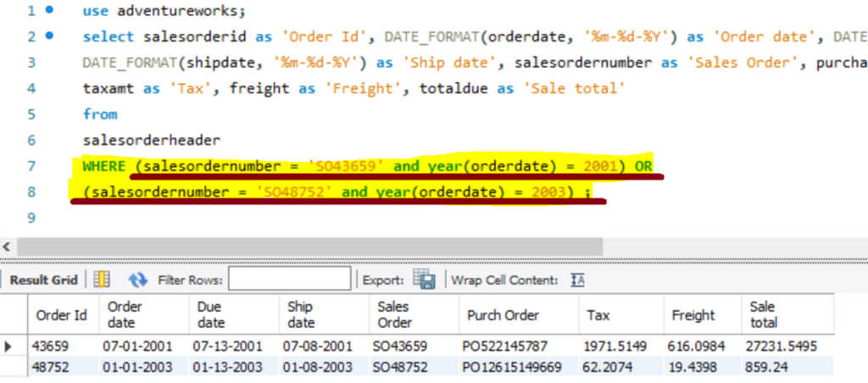Click line number 9 in the gutter
Image resolution: width=868 pixels, height=383 pixels.
coord(31,218)
